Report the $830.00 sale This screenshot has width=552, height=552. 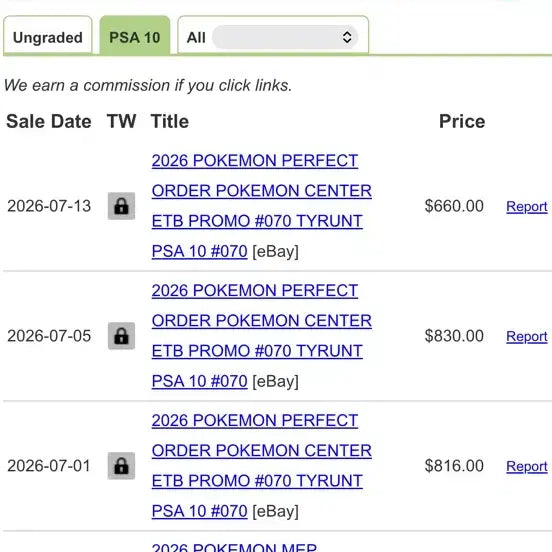(x=527, y=337)
